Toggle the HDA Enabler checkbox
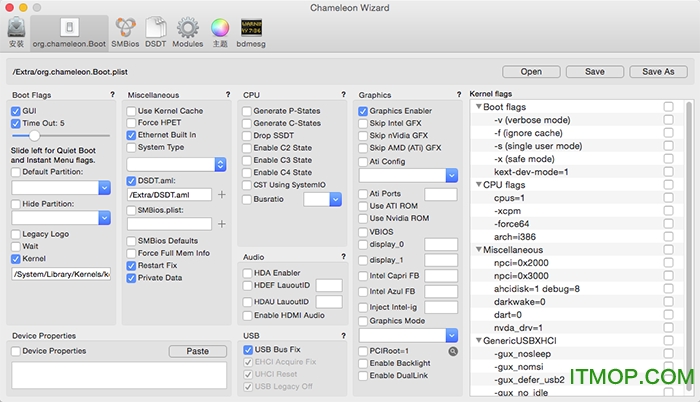Screen dimensions: 700x402 [x=247, y=272]
